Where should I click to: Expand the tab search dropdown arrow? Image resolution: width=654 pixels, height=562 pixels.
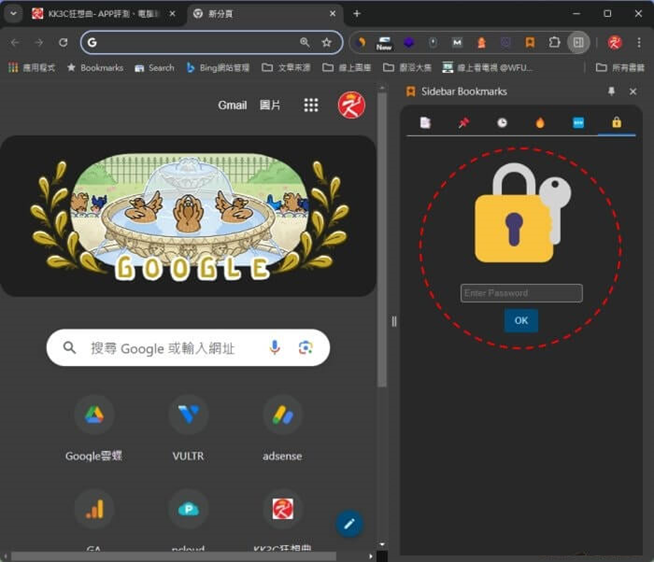pyautogui.click(x=14, y=14)
